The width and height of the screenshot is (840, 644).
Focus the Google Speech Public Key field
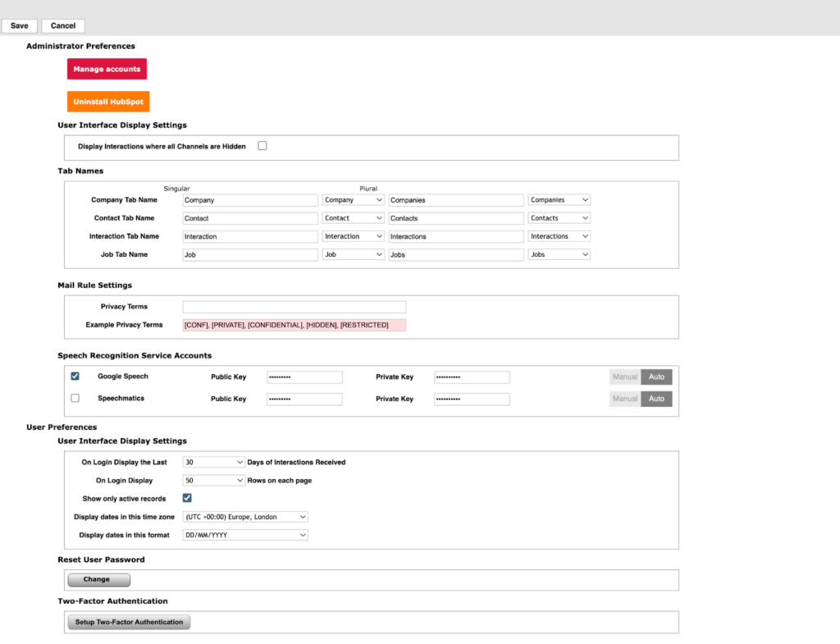tap(304, 377)
